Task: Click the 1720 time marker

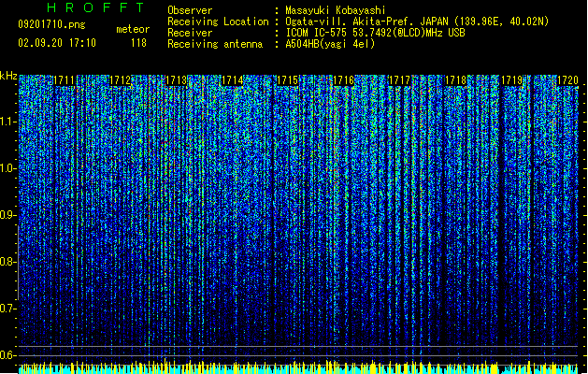Action: 567,80
